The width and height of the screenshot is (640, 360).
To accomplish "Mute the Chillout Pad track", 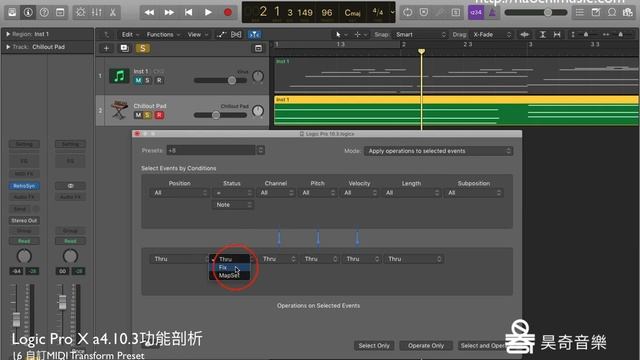I will (x=138, y=115).
